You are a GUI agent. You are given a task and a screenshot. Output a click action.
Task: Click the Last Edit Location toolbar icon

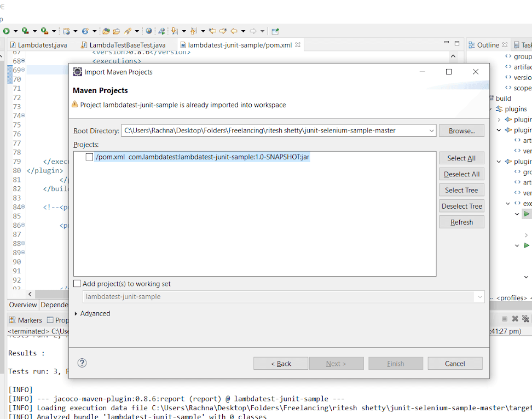coord(213,31)
